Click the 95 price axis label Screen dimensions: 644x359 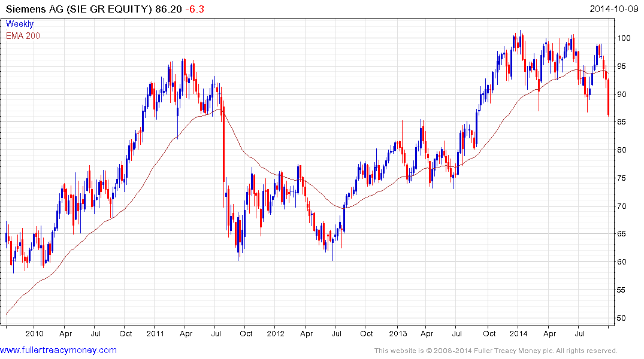(x=622, y=66)
